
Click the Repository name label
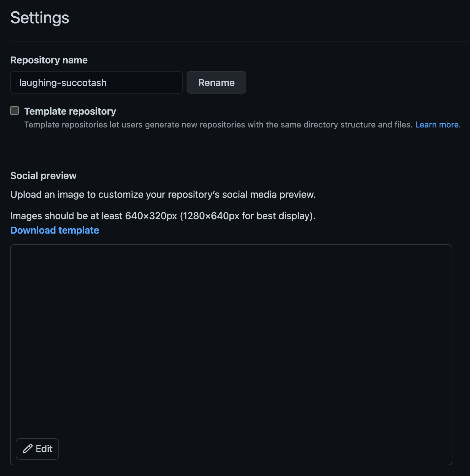(49, 60)
